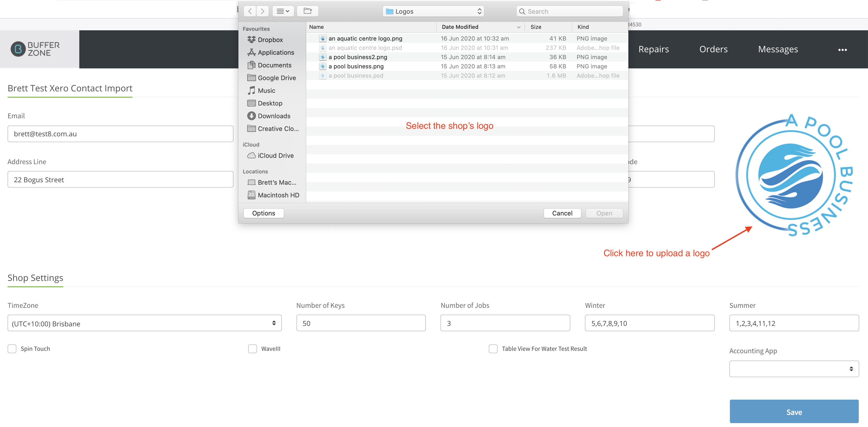
Task: Enable Table View For Water Test Result
Action: [493, 349]
